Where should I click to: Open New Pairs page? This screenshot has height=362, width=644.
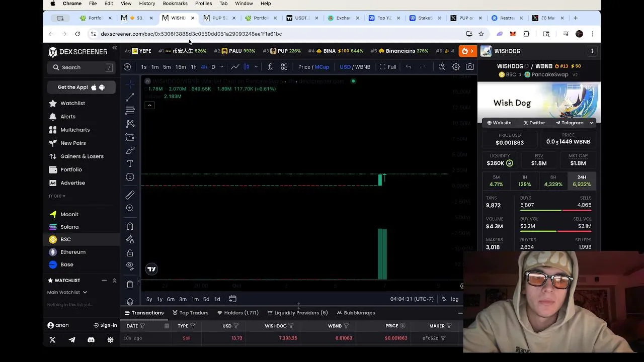(x=73, y=143)
